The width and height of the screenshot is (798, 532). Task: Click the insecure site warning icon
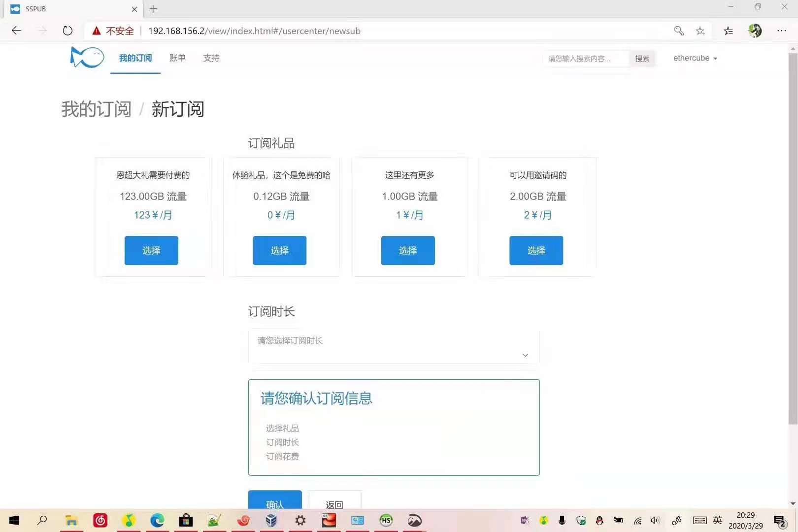click(97, 31)
